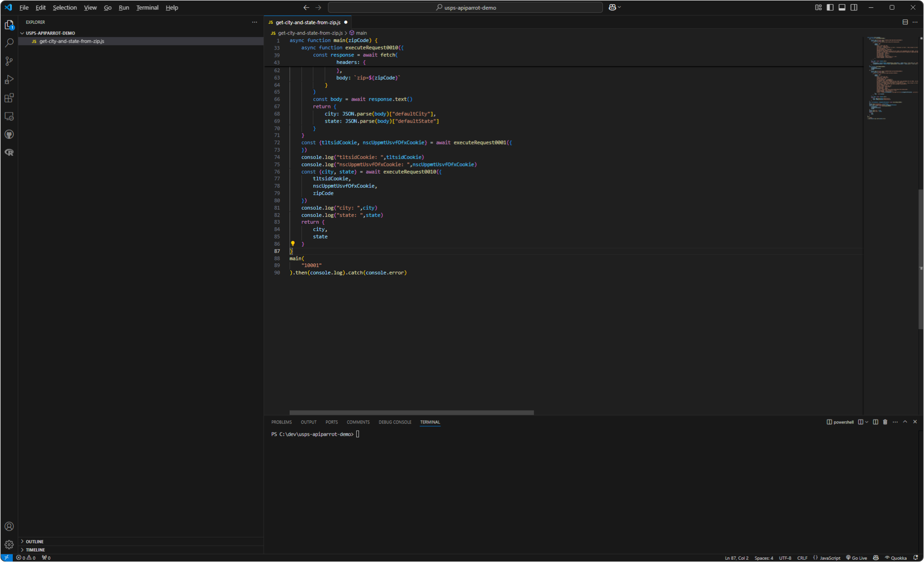Click the editor vertical scrollbar thumb
The width and height of the screenshot is (924, 562).
[920, 258]
